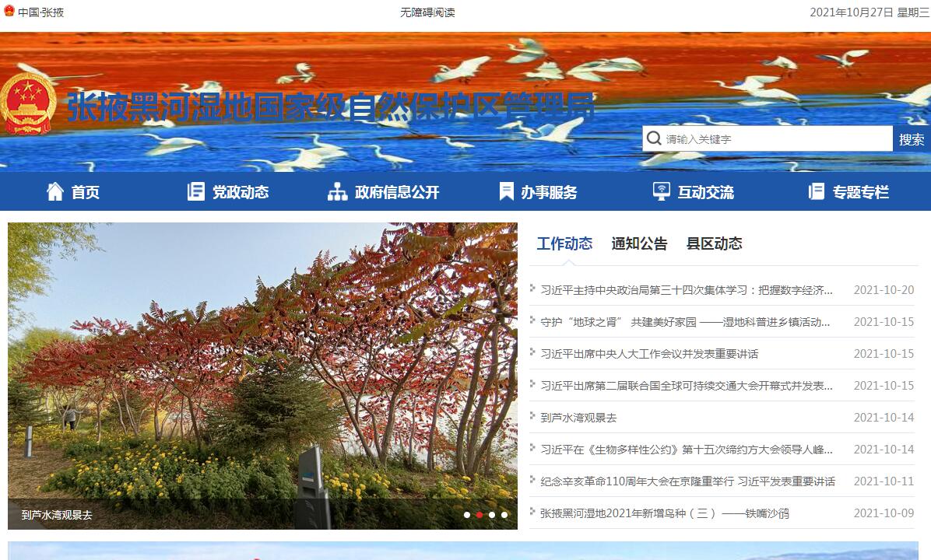
Task: Open the 工作动态 tab
Action: 564,243
